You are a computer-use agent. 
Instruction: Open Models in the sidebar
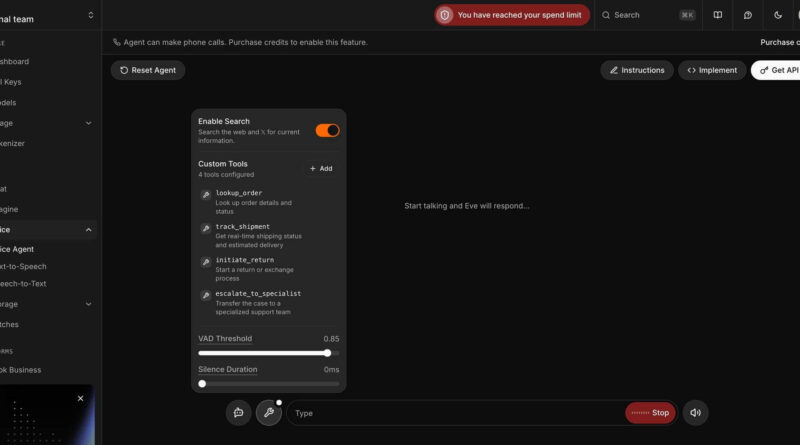pyautogui.click(x=8, y=103)
